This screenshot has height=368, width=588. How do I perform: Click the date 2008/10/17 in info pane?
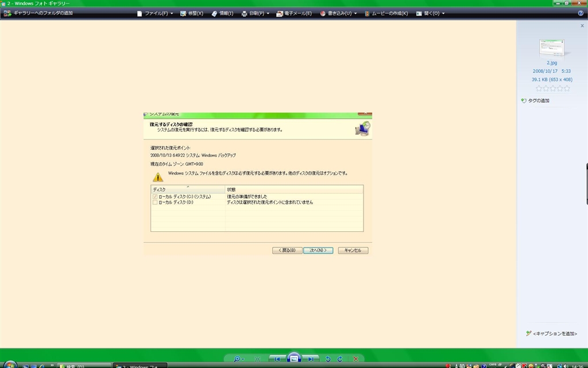click(545, 71)
